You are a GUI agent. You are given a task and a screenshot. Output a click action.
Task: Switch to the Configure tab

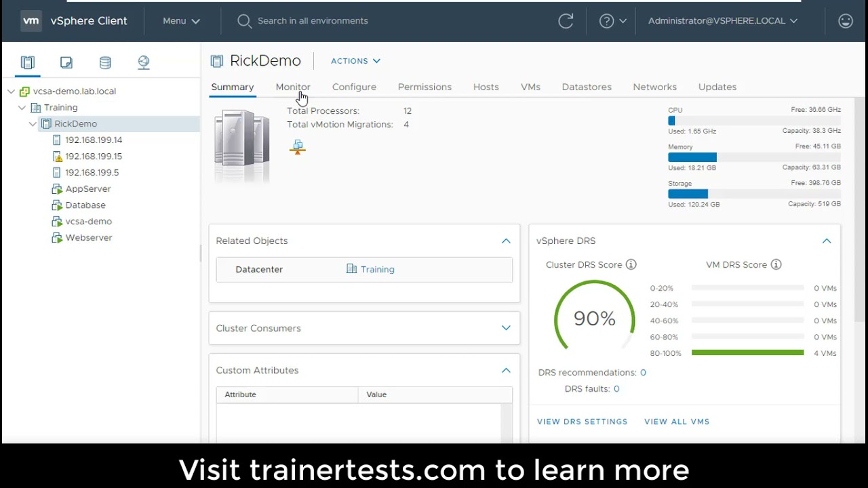[x=354, y=87]
